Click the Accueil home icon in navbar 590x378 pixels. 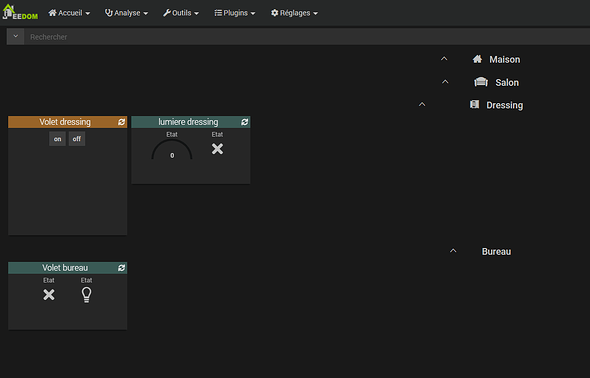(52, 13)
